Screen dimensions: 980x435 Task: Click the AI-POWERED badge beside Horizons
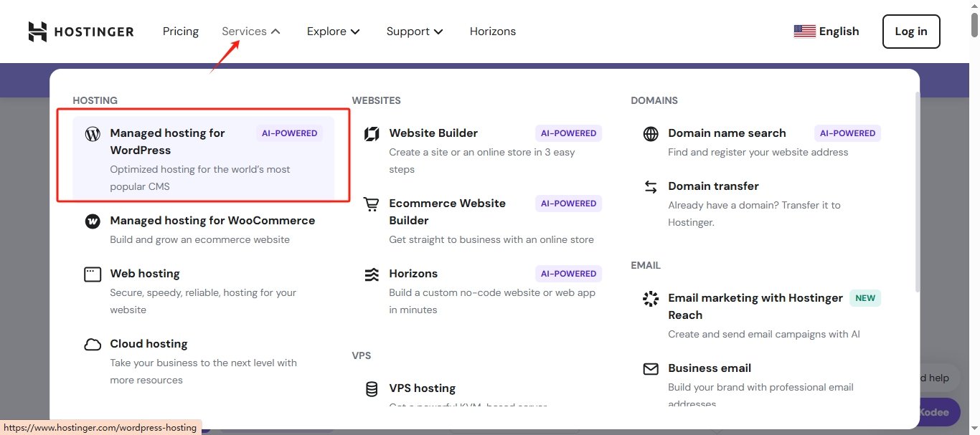click(569, 274)
